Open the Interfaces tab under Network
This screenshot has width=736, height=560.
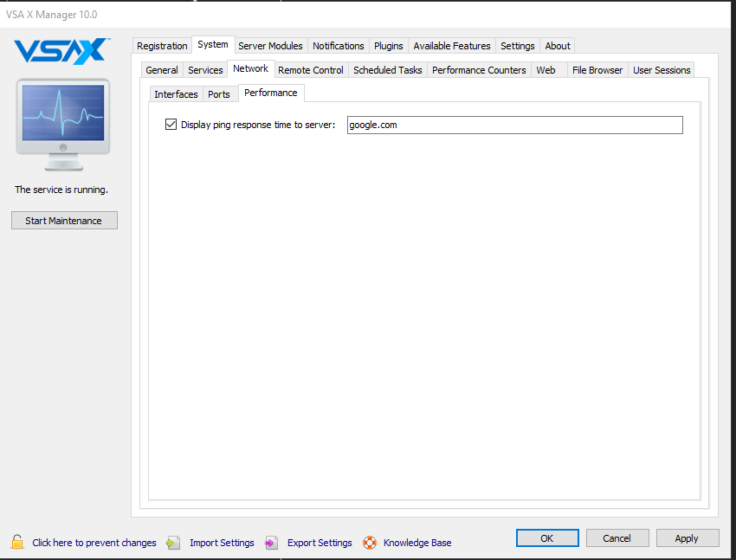pyautogui.click(x=176, y=94)
